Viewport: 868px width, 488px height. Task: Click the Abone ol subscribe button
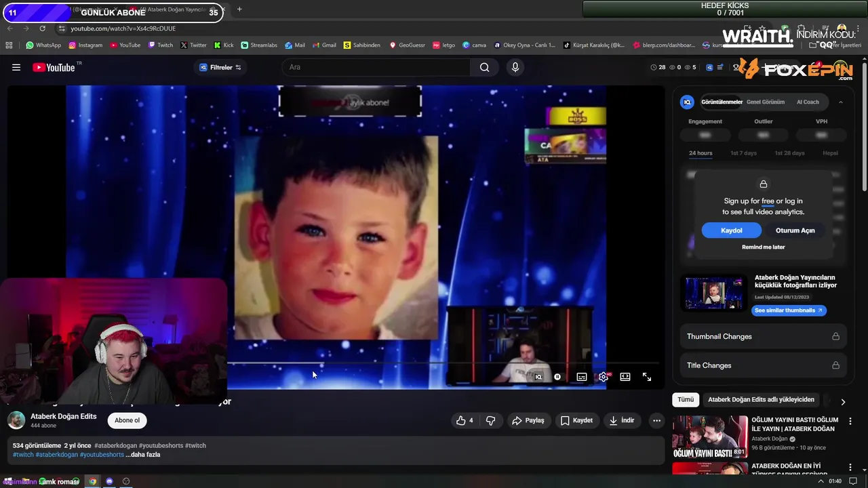(127, 420)
